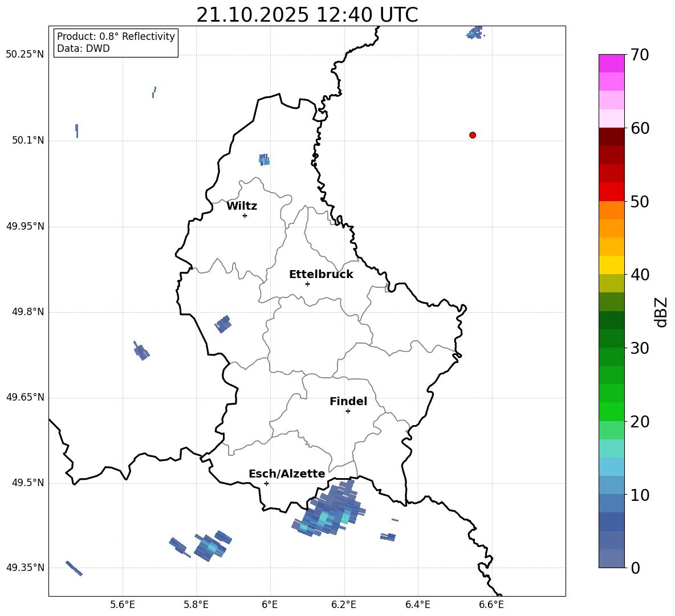Click the radar echo at the top right corner
This screenshot has width=675, height=616.
(x=475, y=32)
